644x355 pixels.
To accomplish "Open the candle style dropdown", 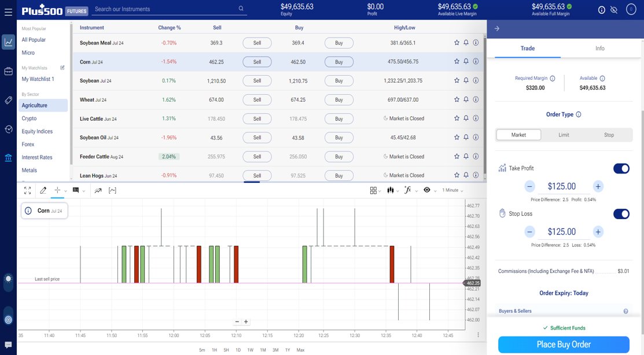I will [391, 190].
